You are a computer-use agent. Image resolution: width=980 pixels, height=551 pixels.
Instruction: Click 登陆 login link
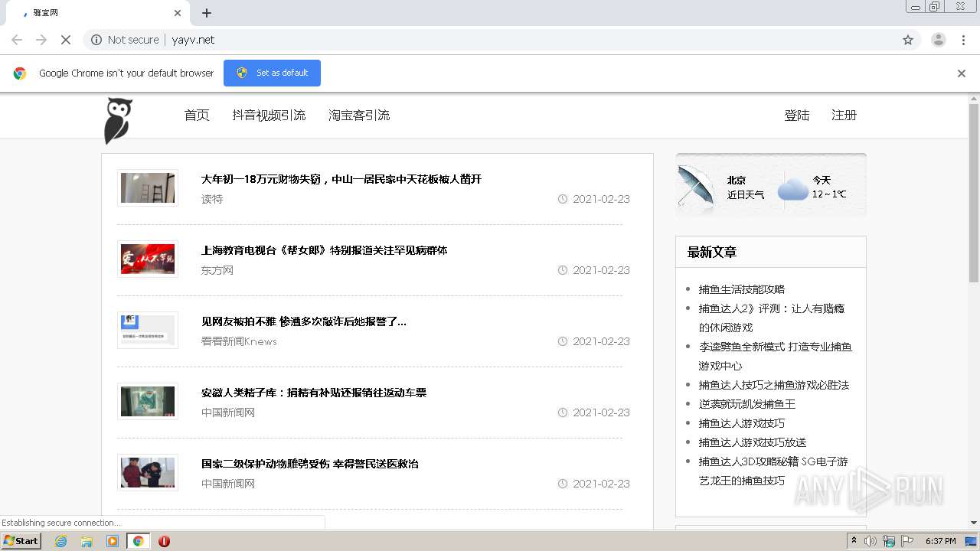797,116
